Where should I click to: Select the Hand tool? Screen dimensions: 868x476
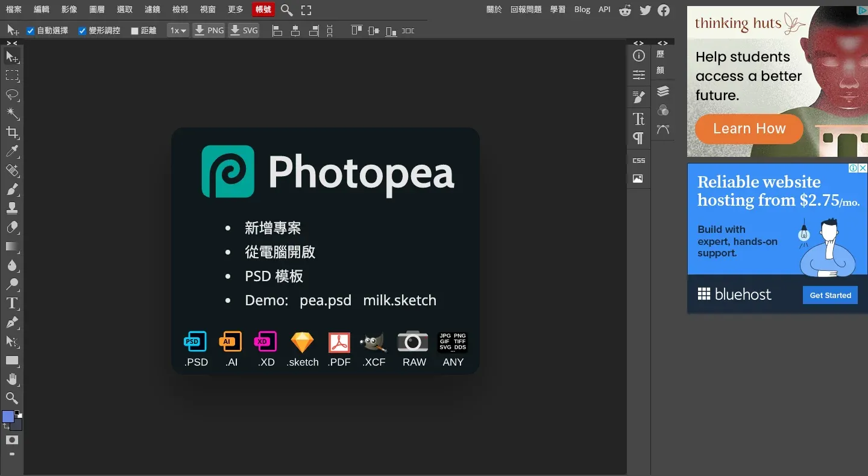coord(12,379)
